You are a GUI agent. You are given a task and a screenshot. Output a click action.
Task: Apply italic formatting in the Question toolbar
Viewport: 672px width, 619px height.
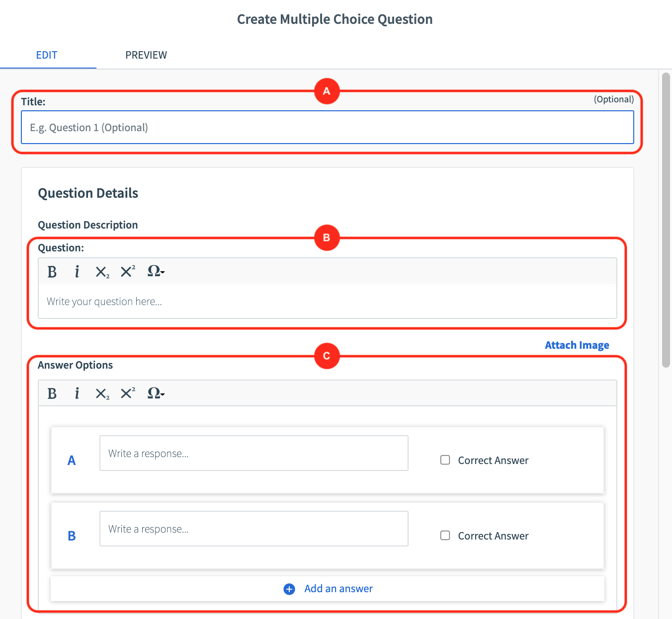(77, 271)
